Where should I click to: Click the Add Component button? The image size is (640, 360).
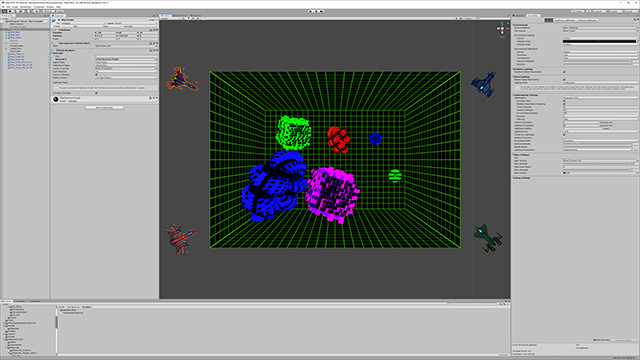tap(104, 108)
